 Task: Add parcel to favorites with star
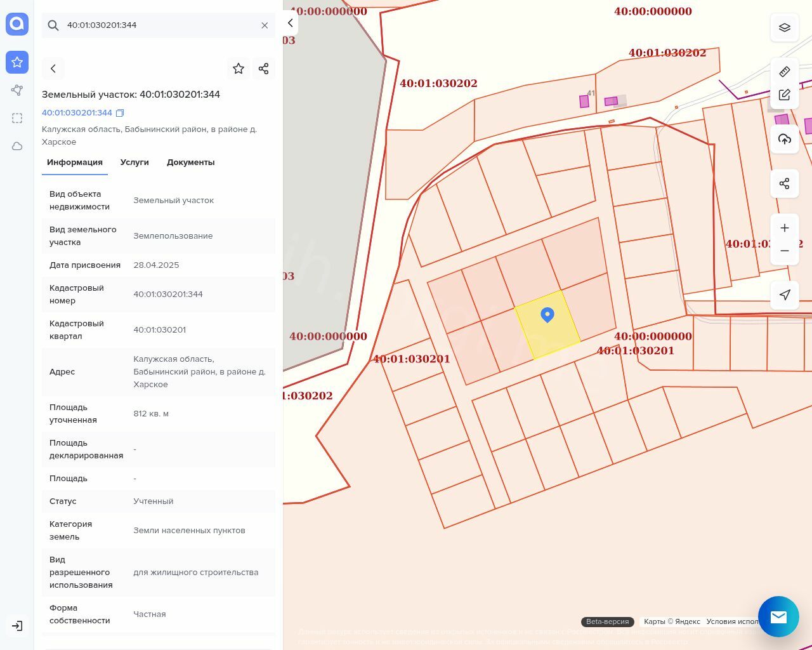tap(239, 69)
